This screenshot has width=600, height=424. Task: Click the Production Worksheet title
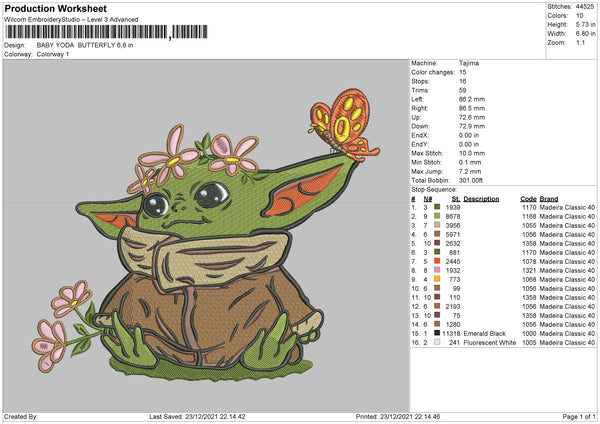pyautogui.click(x=56, y=8)
